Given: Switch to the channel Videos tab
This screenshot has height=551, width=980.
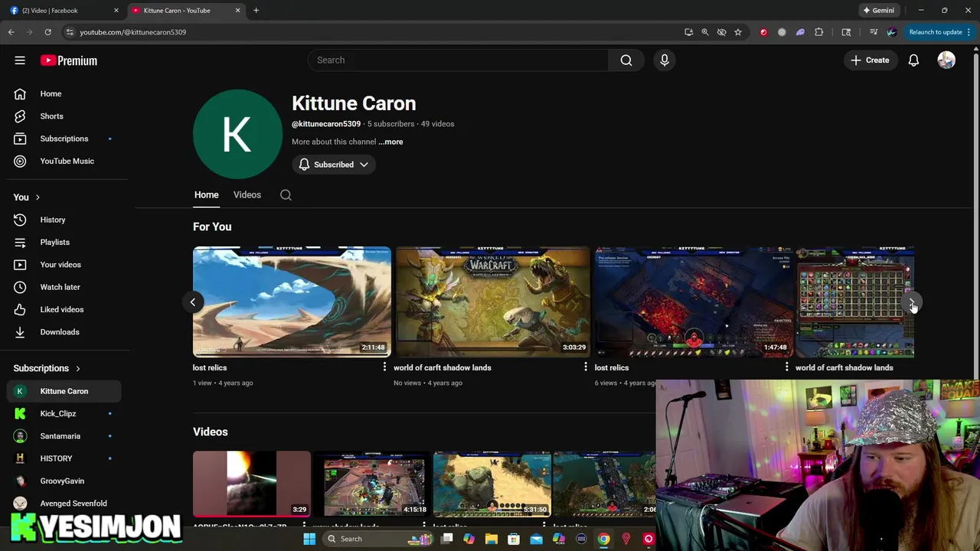Looking at the screenshot, I should pos(247,195).
